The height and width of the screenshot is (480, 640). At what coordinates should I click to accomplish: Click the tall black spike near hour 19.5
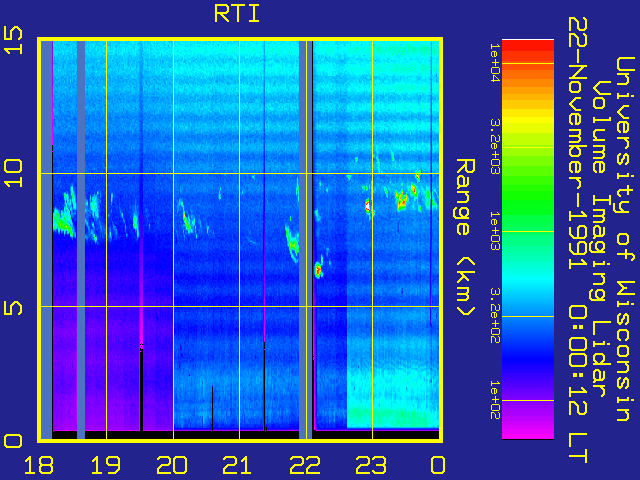(x=141, y=388)
